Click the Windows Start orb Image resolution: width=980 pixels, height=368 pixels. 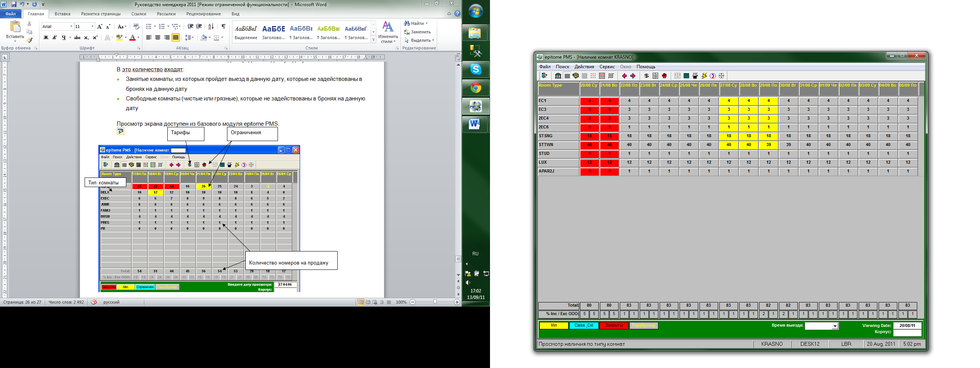(475, 11)
